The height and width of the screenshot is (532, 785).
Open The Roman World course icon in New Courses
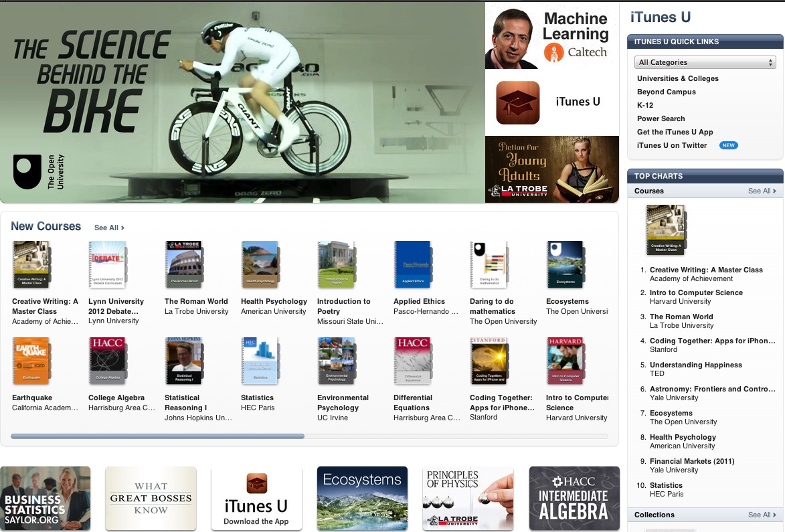pos(184,265)
